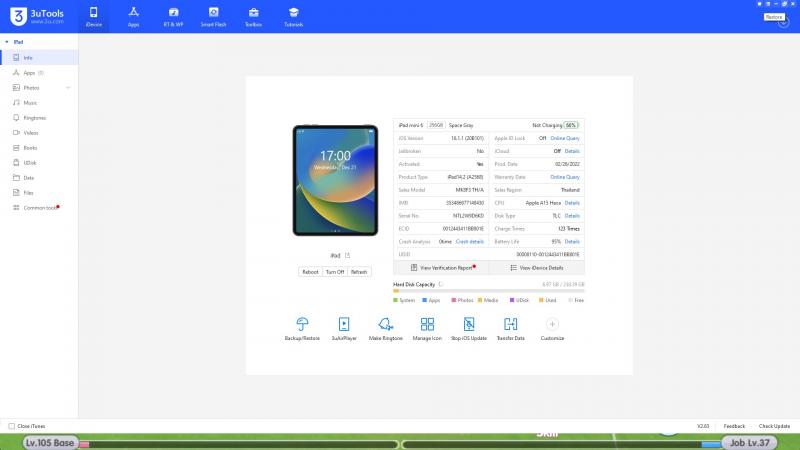Click the Customize plus icon
The width and height of the screenshot is (800, 450).
point(552,324)
